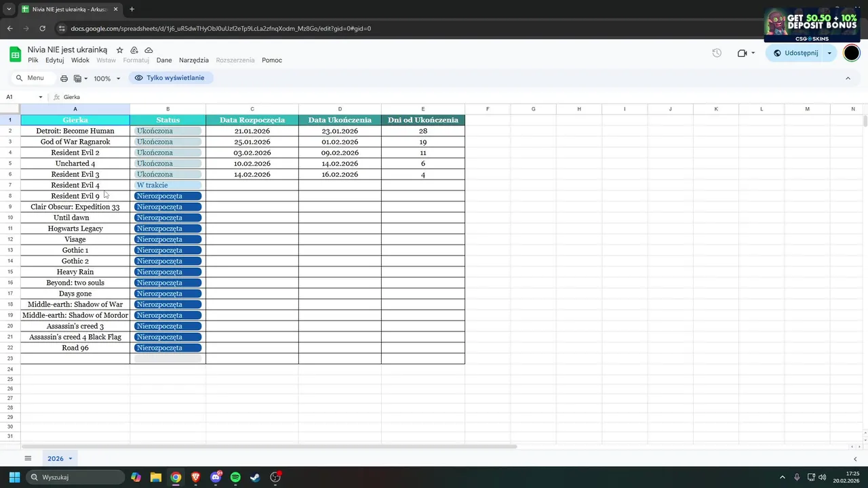Open Brave browser from the taskbar

pos(196,477)
